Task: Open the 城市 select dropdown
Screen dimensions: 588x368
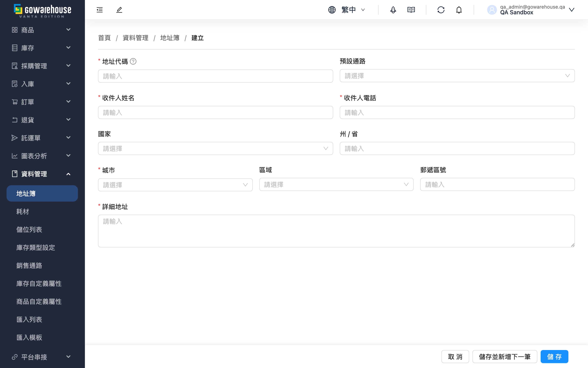Action: point(175,185)
